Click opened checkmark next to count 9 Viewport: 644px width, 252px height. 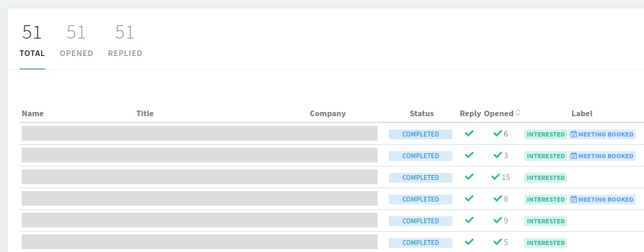click(x=498, y=220)
